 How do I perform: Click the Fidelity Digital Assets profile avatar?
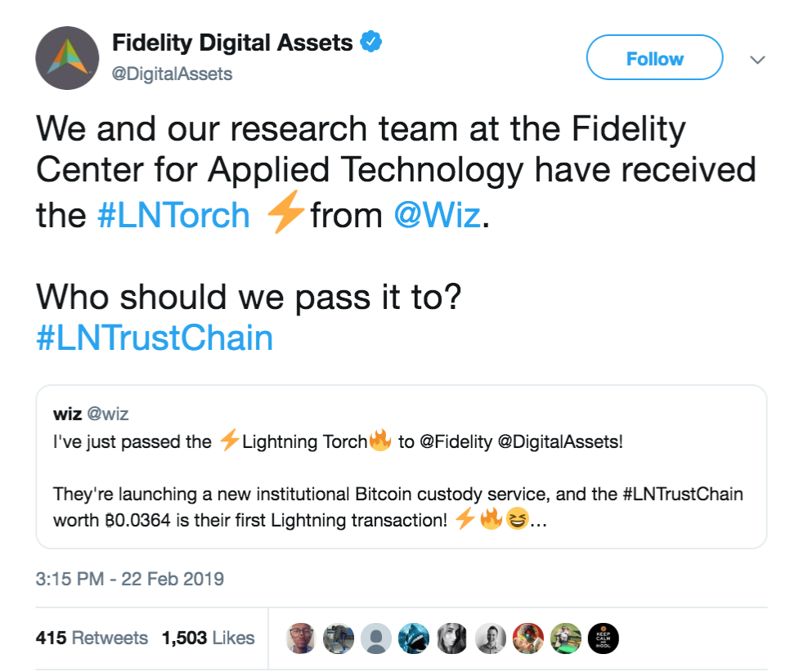pos(67,58)
